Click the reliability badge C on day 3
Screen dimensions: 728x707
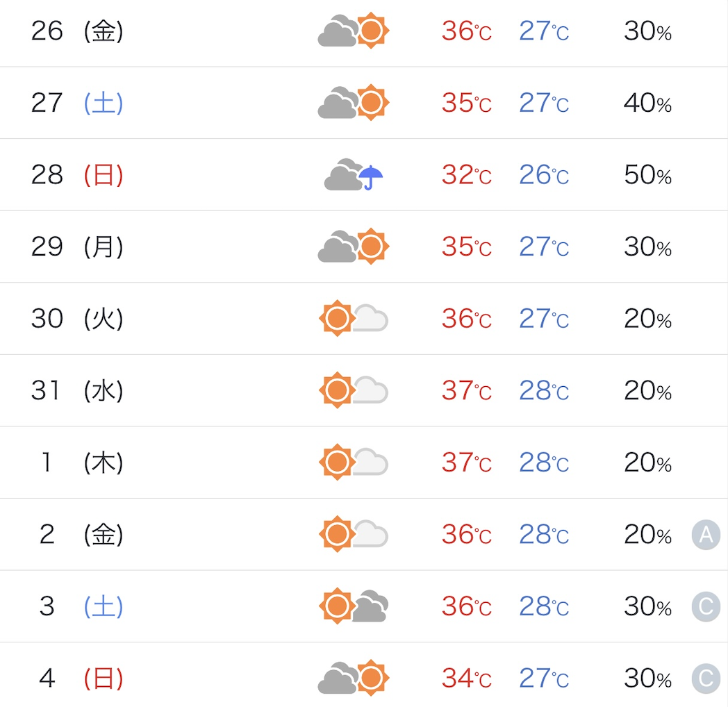pyautogui.click(x=706, y=606)
